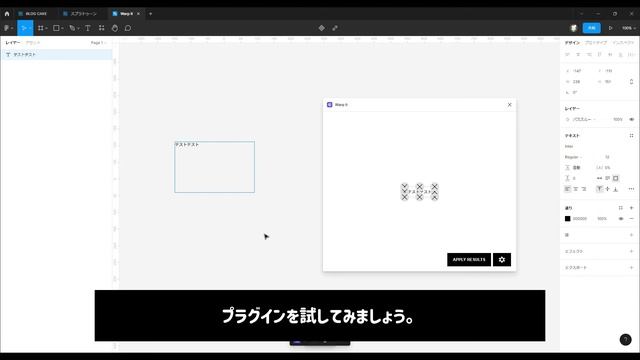The image size is (640, 360).
Task: Remove the fill with minus icon
Action: click(x=631, y=219)
